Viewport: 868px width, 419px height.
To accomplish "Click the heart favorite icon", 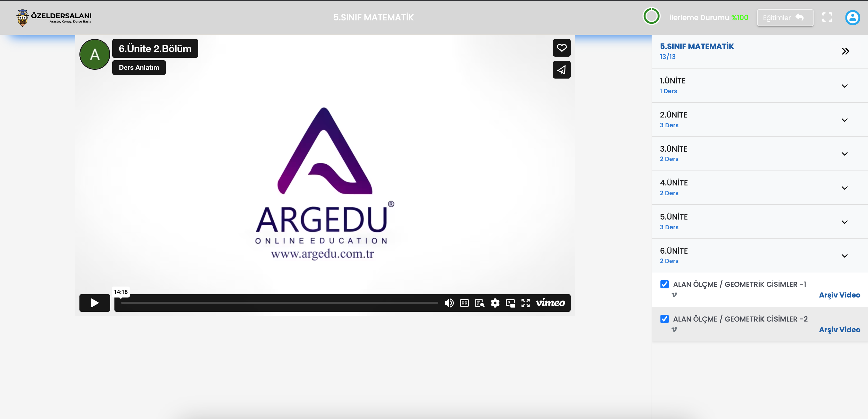I will (x=561, y=48).
